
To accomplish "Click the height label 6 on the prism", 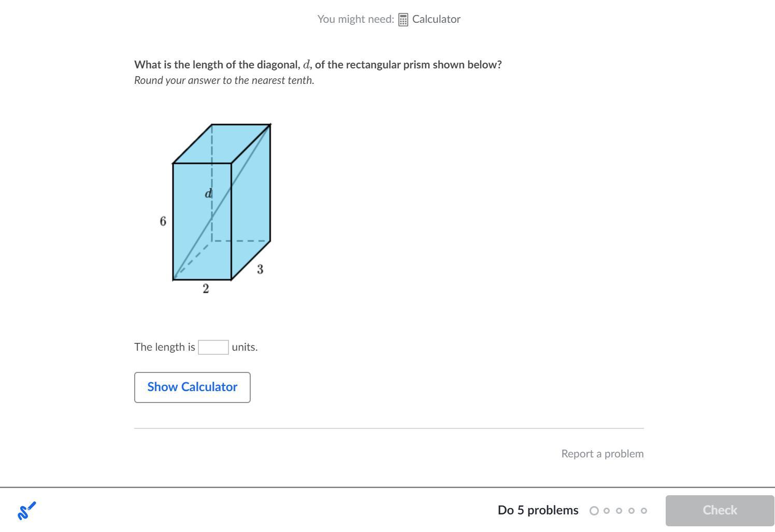I will coord(163,221).
